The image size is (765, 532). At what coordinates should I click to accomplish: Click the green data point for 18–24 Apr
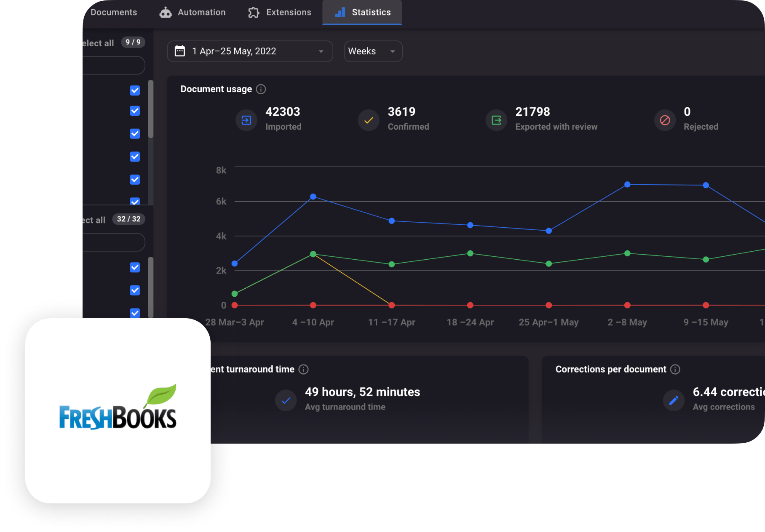(470, 253)
